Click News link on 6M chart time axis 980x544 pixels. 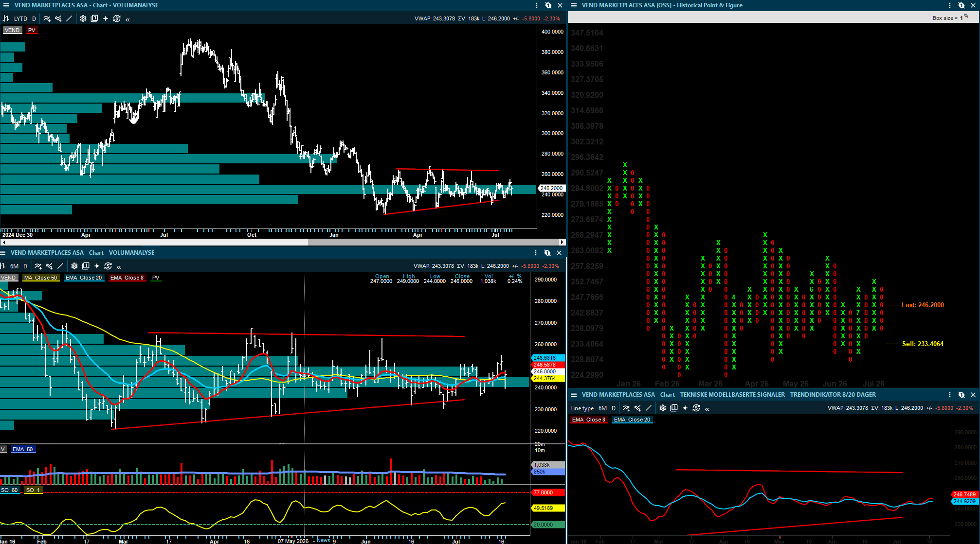[x=323, y=540]
